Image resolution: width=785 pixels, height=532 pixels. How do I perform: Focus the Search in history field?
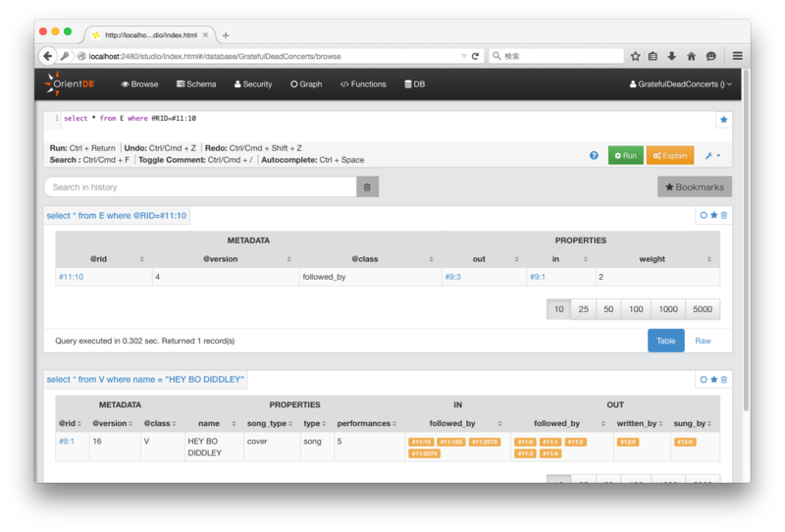200,186
